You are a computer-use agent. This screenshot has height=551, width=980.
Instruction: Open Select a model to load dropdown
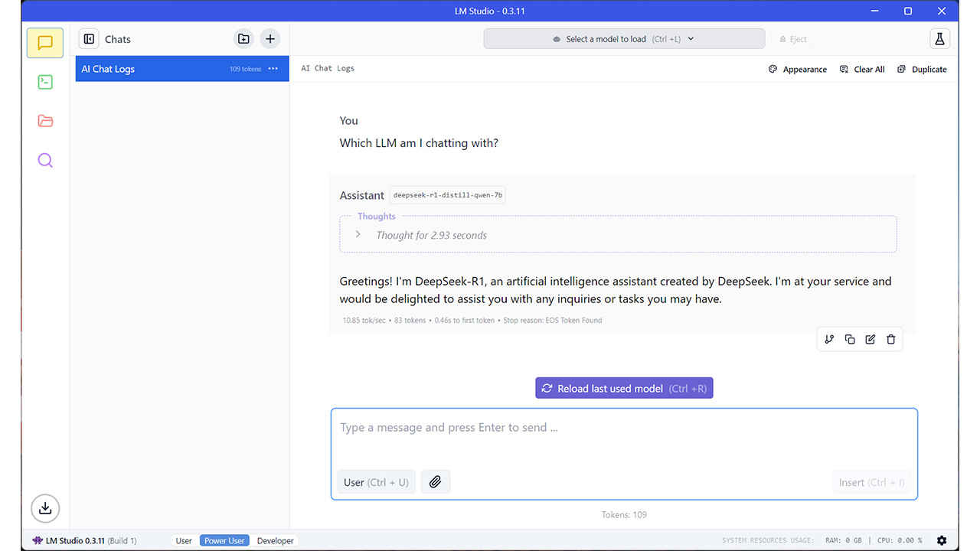(x=624, y=39)
